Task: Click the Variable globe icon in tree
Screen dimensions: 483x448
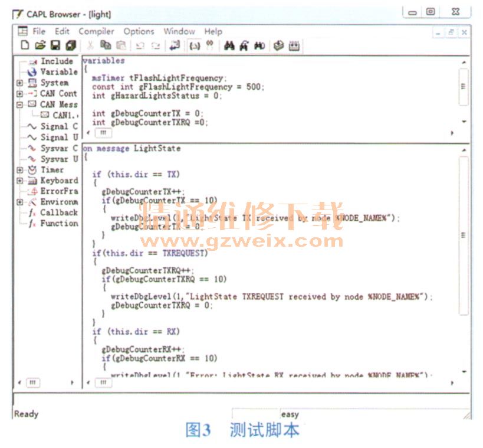Action: 32,72
